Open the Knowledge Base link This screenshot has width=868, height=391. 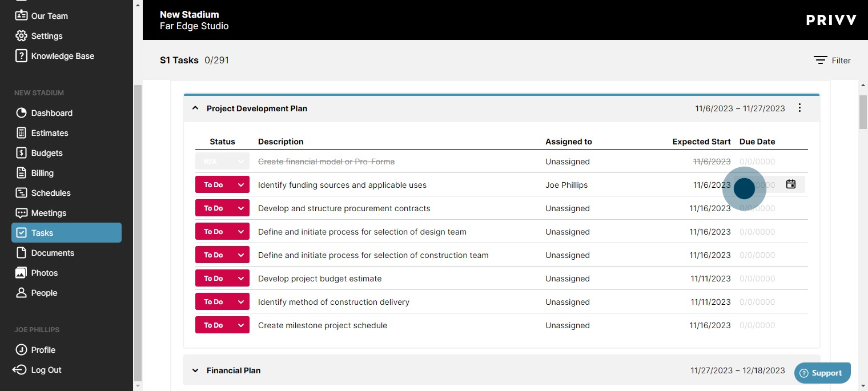(x=63, y=56)
